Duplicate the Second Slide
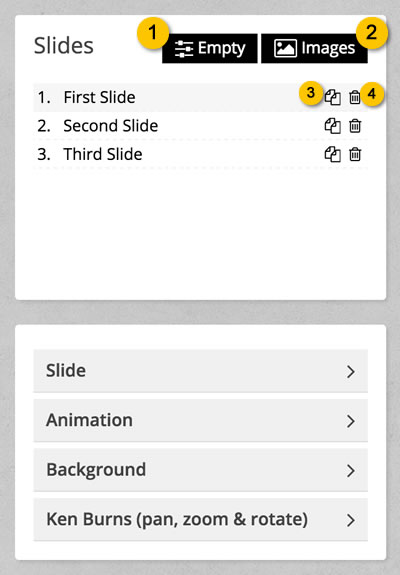The image size is (400, 575). (x=333, y=126)
